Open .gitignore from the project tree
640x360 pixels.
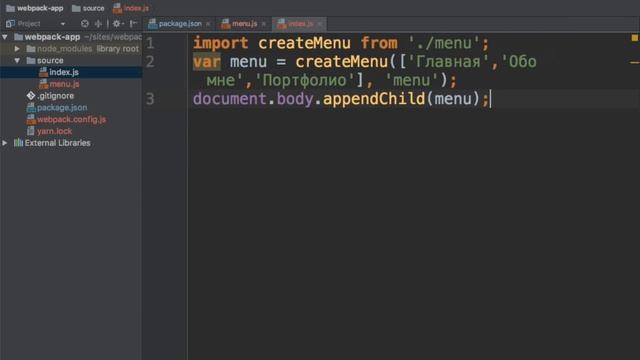(x=56, y=96)
